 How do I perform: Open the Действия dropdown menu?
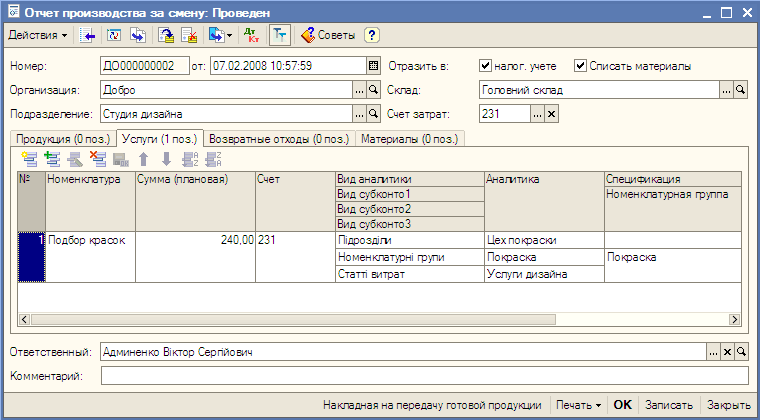click(x=38, y=35)
